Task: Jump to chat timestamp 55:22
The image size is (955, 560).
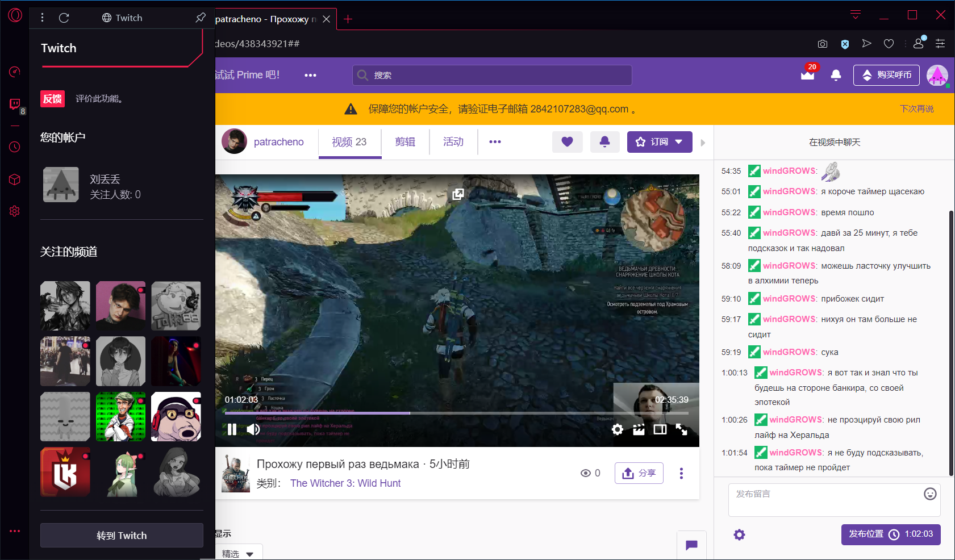Action: [x=731, y=212]
